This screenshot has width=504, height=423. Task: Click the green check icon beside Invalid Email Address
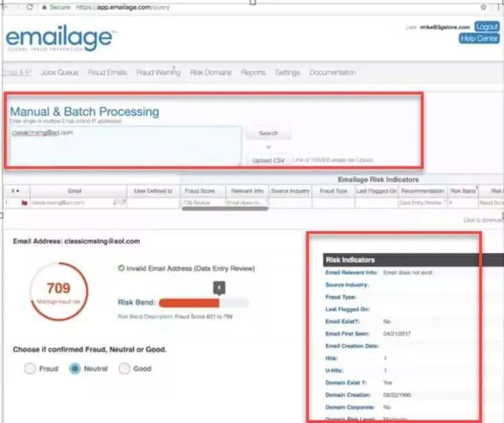[121, 268]
